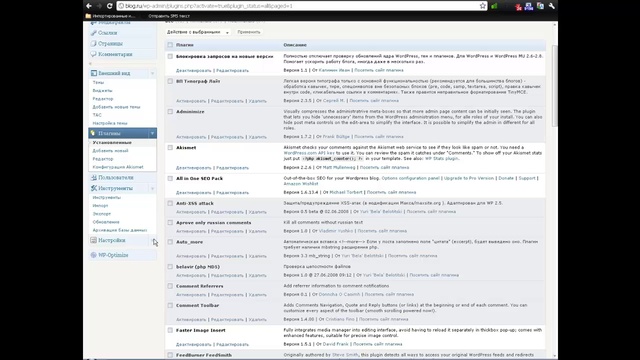The image size is (640, 360).
Task: Collapse sidebar menu with small arrow separator
Action: pos(90,64)
